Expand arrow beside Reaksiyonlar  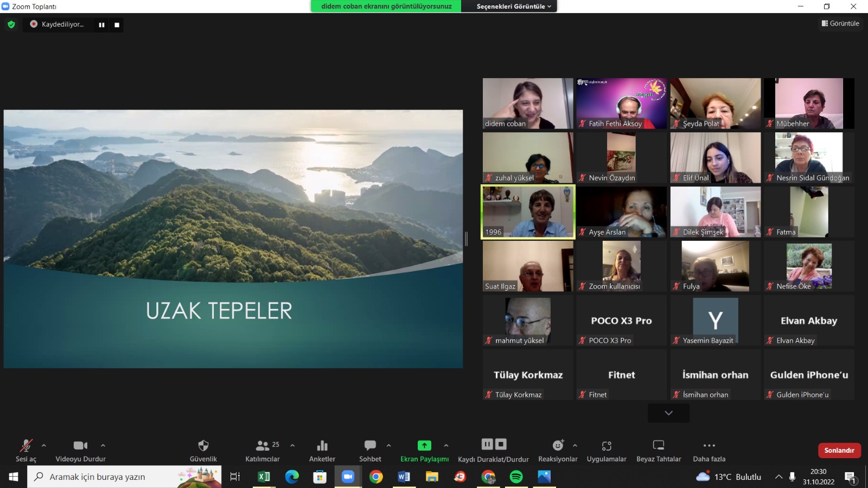[x=575, y=446]
